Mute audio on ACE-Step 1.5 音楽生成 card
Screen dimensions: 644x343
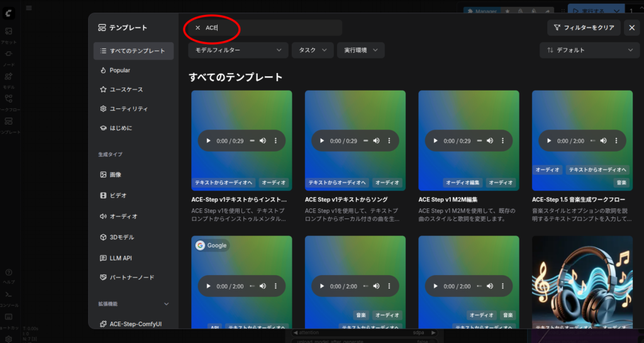click(x=603, y=141)
